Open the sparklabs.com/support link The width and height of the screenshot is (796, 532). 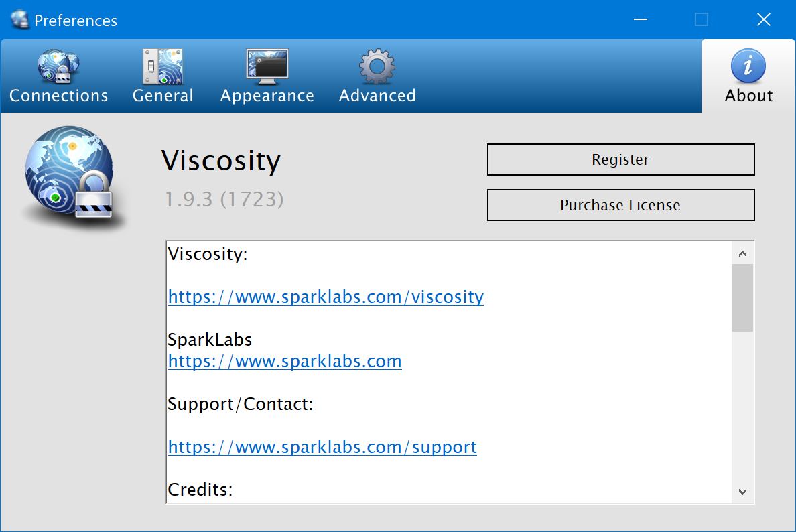322,447
